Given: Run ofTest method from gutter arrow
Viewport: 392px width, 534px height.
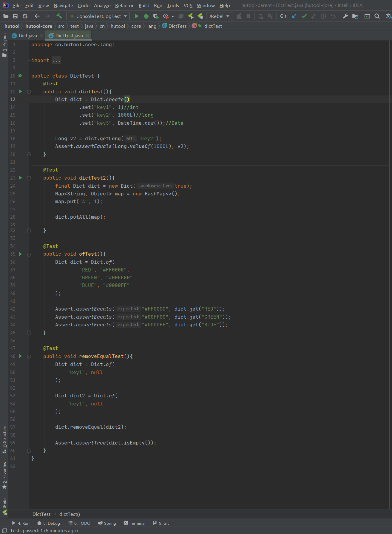Looking at the screenshot, I should 21,254.
